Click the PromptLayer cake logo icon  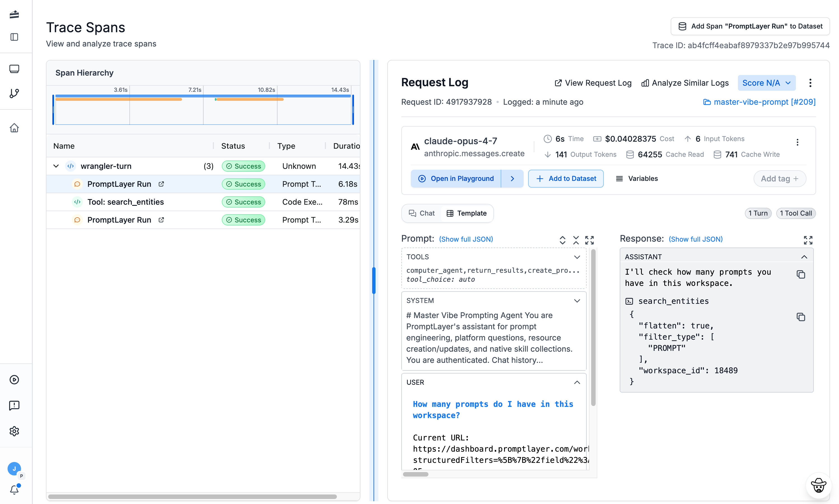[14, 14]
